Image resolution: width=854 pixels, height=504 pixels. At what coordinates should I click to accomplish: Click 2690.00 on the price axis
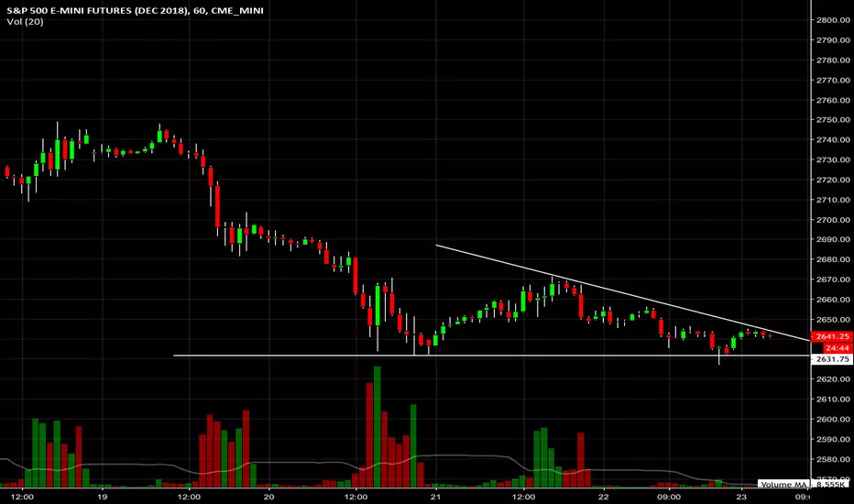[x=833, y=239]
